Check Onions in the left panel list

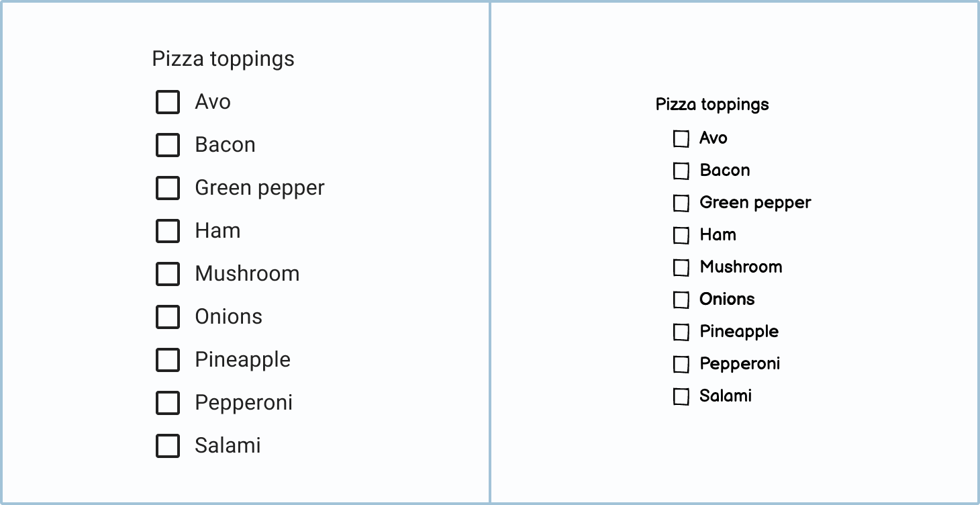tap(168, 317)
